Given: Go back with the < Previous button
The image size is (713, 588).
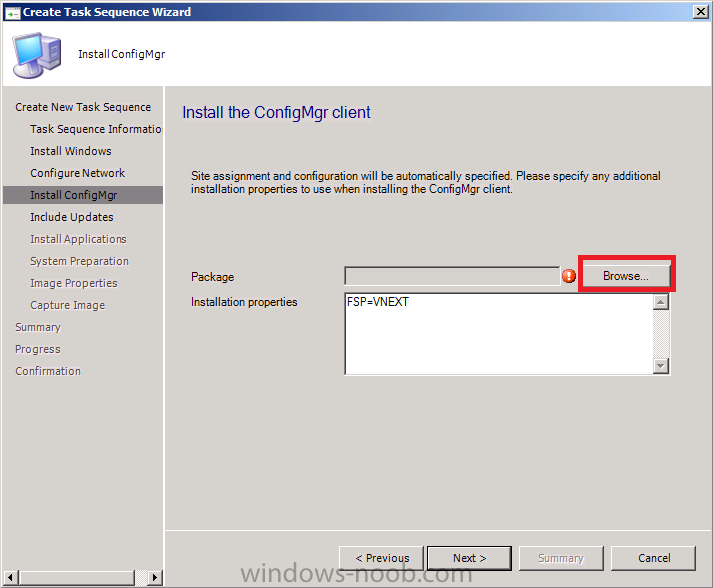Looking at the screenshot, I should (382, 558).
